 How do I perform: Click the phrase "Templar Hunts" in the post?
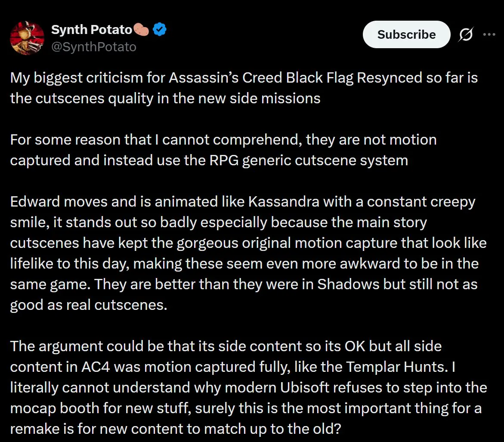[397, 367]
